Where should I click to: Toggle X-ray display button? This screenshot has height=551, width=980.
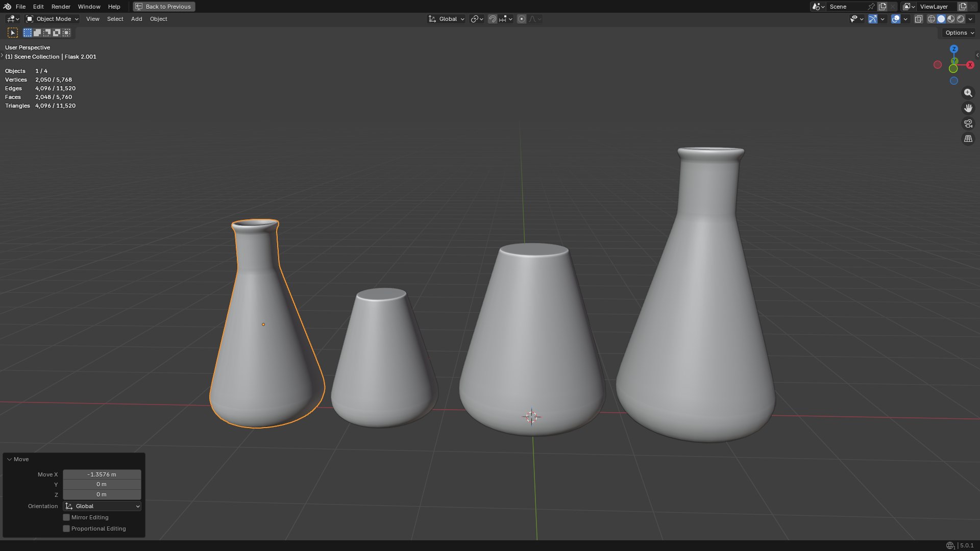coord(918,19)
